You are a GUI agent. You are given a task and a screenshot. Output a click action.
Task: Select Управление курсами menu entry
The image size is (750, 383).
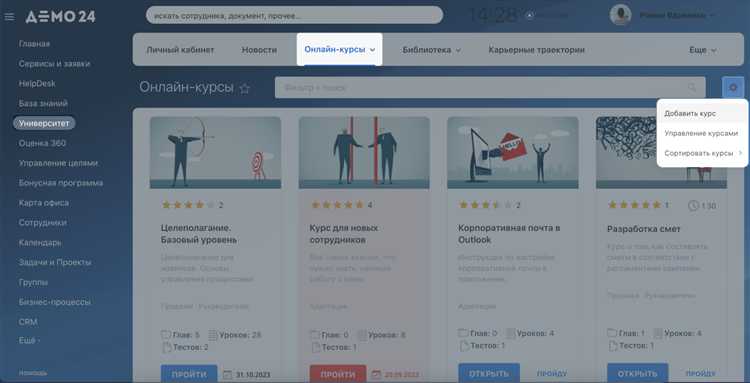pyautogui.click(x=702, y=133)
